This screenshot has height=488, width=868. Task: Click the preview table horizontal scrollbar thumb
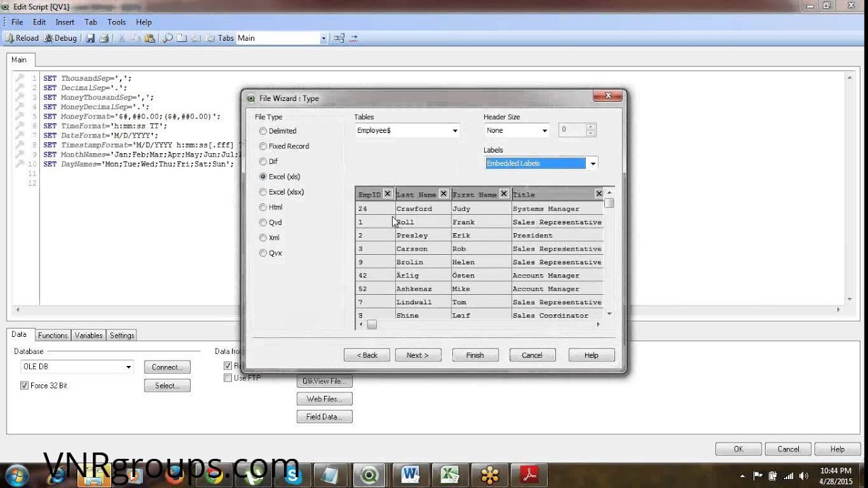click(372, 325)
